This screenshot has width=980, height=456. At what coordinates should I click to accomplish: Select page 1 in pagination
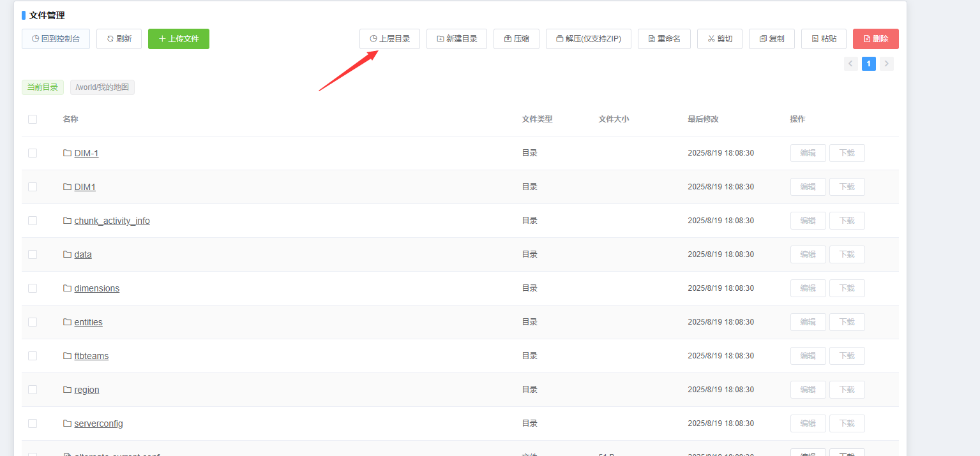point(868,64)
